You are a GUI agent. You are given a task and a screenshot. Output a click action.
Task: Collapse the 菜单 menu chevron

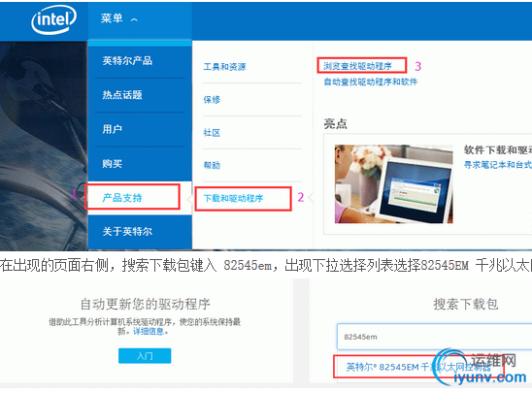point(134,19)
